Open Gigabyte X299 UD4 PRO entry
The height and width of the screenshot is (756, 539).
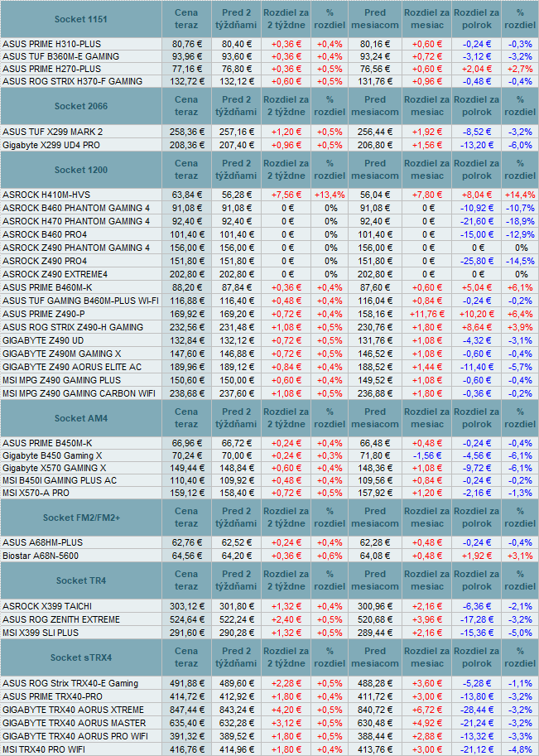coord(53,145)
